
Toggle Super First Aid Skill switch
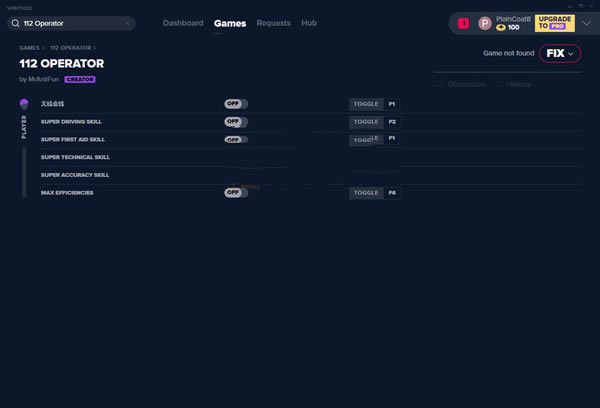[x=236, y=140]
